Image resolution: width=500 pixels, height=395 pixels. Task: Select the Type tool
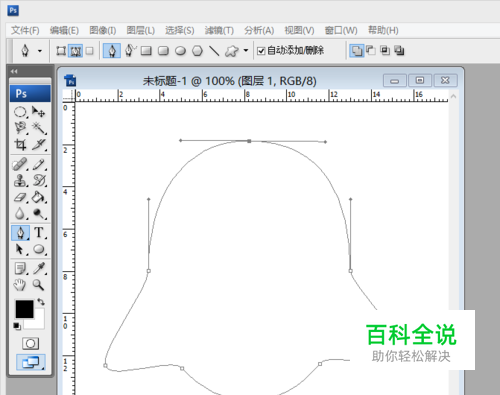pos(39,232)
